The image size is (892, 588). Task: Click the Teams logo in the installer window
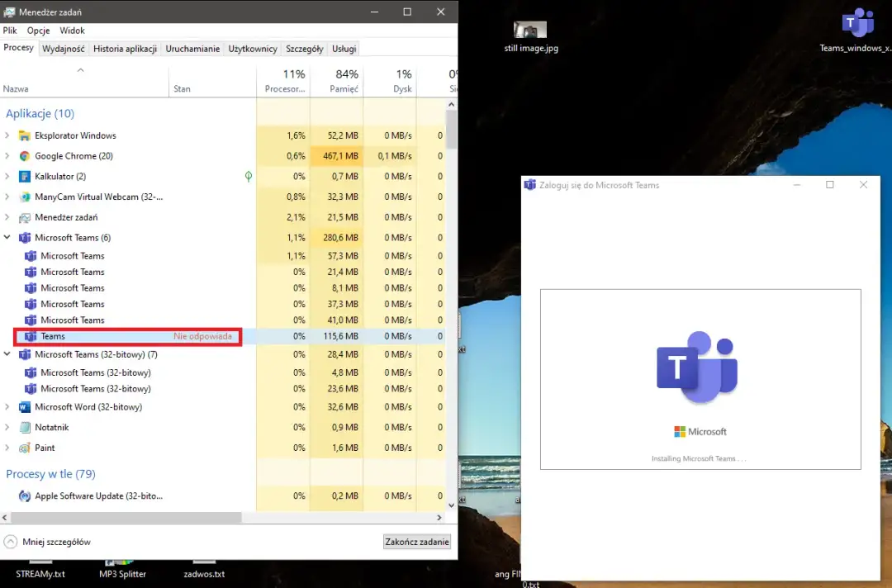tap(700, 366)
